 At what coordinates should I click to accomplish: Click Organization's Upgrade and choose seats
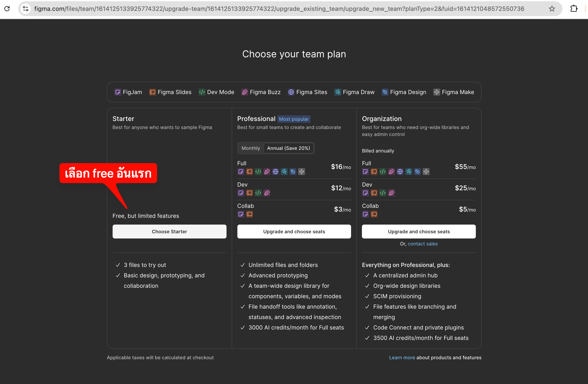click(419, 232)
